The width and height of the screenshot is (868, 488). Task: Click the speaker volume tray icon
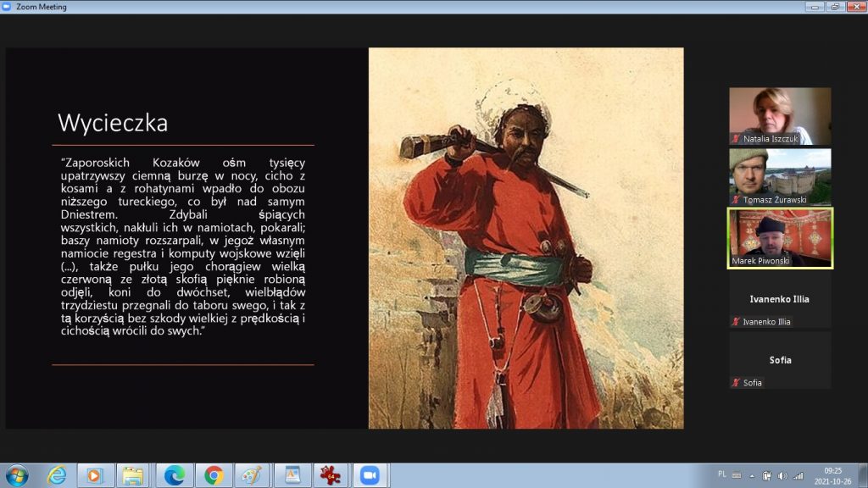(782, 475)
